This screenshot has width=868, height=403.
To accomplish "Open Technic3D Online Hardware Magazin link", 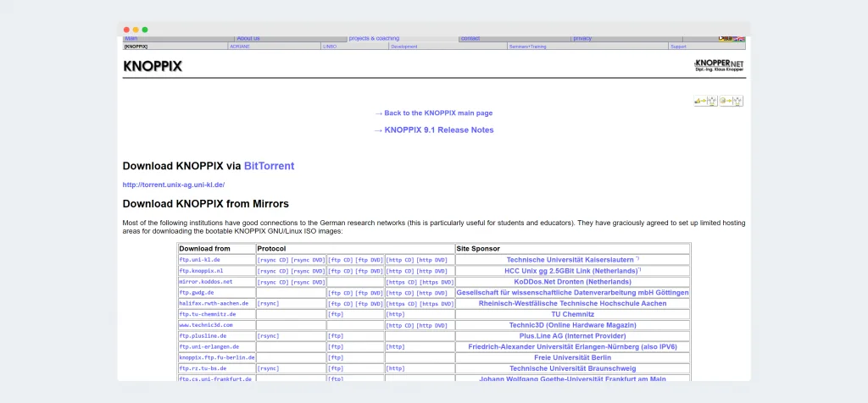I will coord(572,325).
